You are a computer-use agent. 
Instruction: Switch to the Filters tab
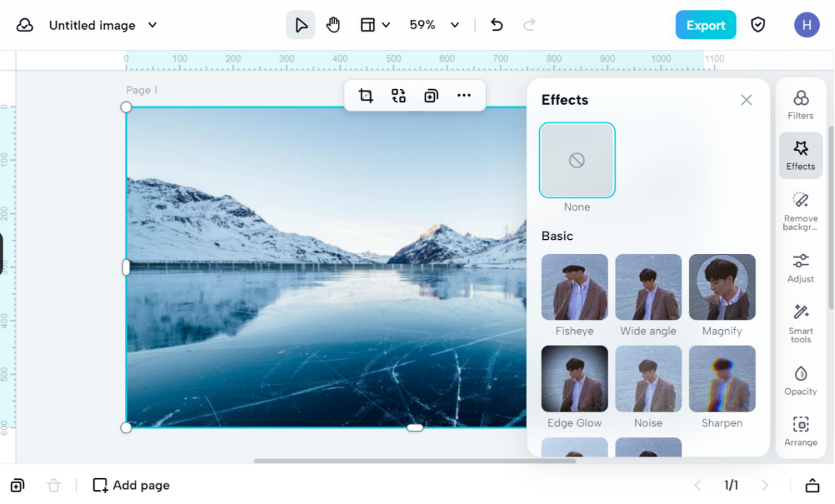click(800, 105)
